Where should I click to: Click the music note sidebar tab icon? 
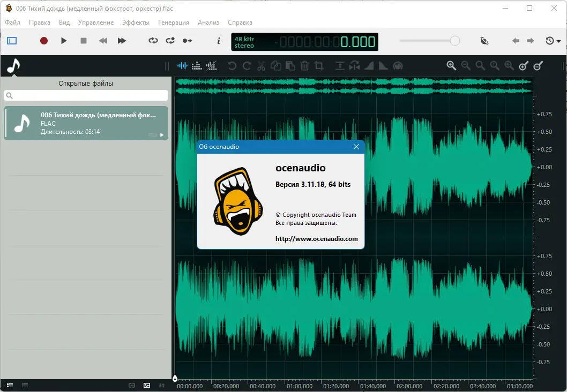pos(14,66)
